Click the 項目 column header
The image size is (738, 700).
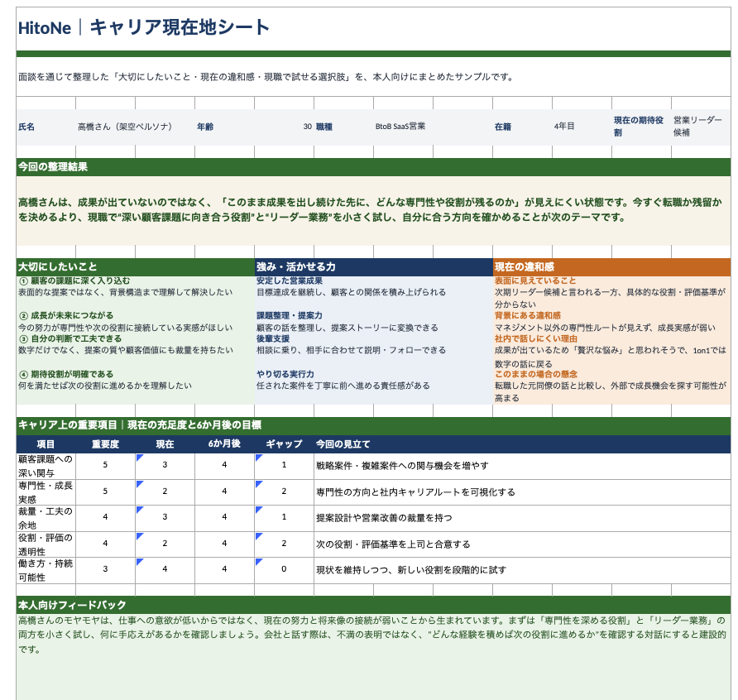(46, 444)
